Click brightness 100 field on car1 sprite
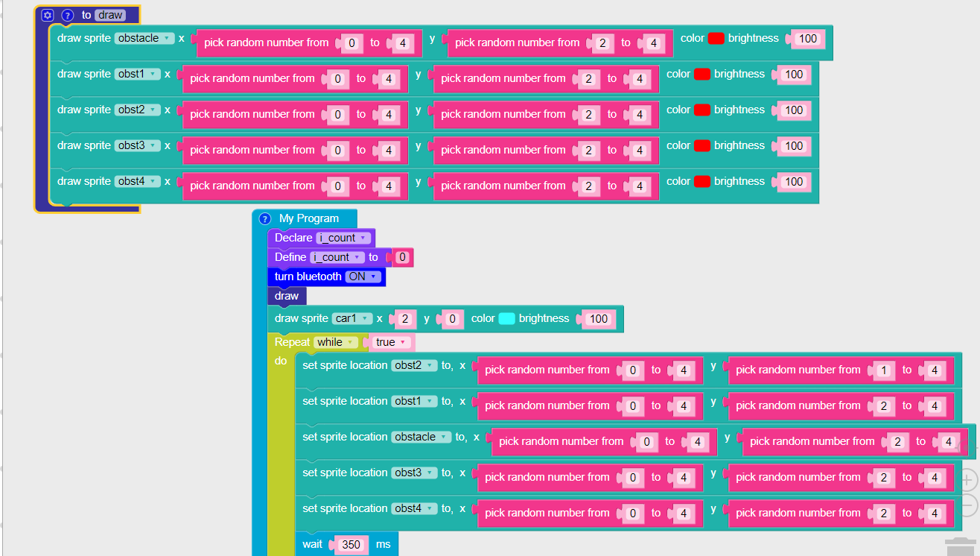 pos(599,319)
